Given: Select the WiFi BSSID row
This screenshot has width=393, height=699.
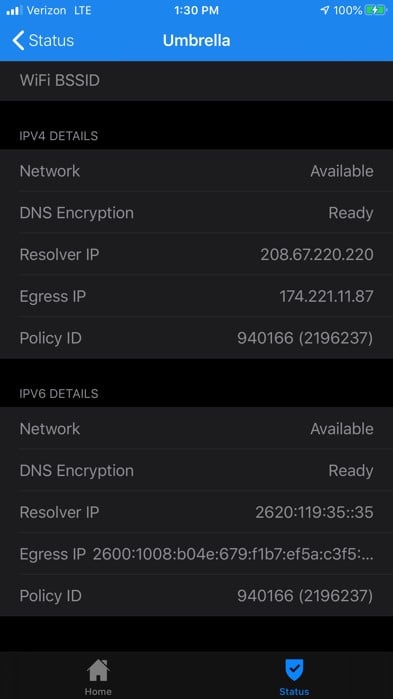Looking at the screenshot, I should click(196, 81).
